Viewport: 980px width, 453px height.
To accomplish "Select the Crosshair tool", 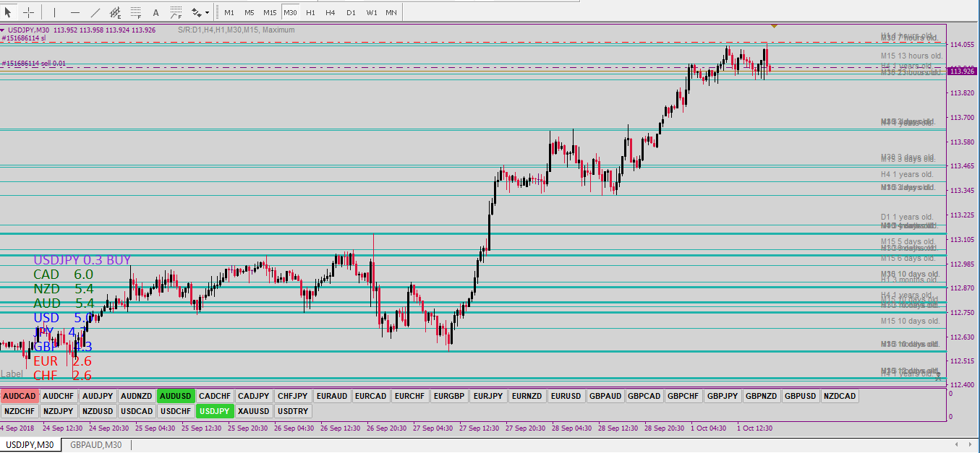I will pos(28,12).
